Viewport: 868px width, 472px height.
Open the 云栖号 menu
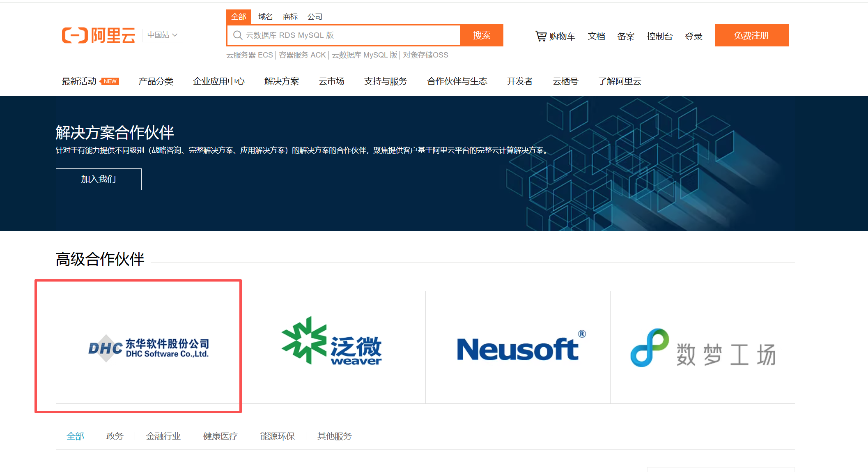pos(565,81)
